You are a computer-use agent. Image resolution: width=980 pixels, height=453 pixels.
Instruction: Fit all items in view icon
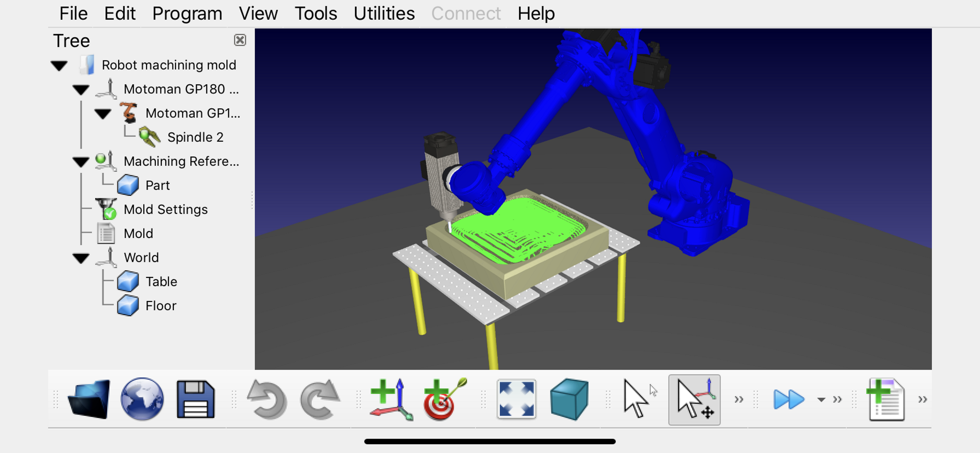point(516,399)
